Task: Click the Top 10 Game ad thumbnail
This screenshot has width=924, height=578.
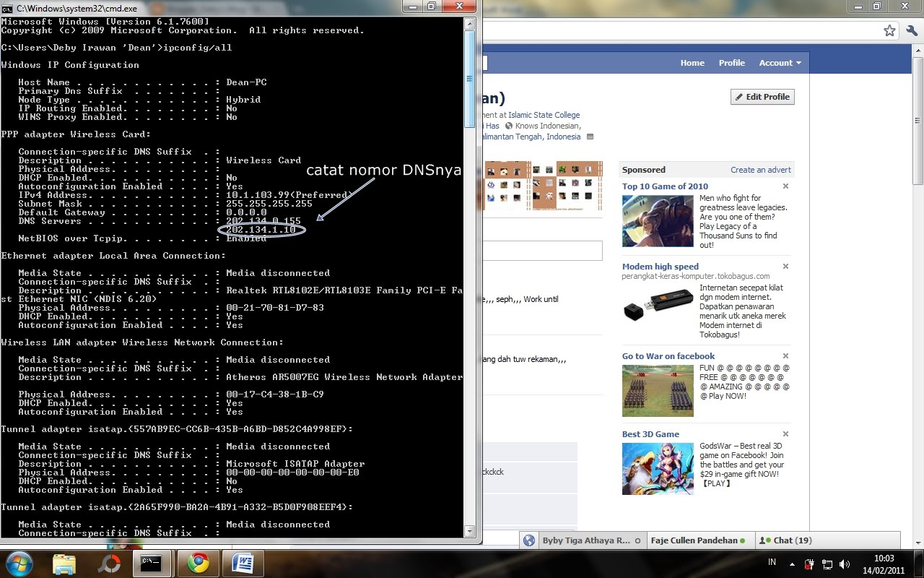Action: coord(658,221)
